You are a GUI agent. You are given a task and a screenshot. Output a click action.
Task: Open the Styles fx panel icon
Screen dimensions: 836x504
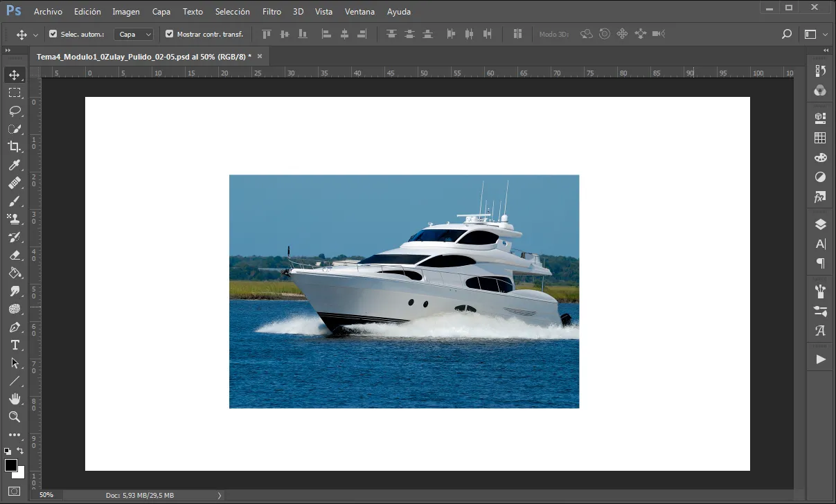[x=821, y=197]
